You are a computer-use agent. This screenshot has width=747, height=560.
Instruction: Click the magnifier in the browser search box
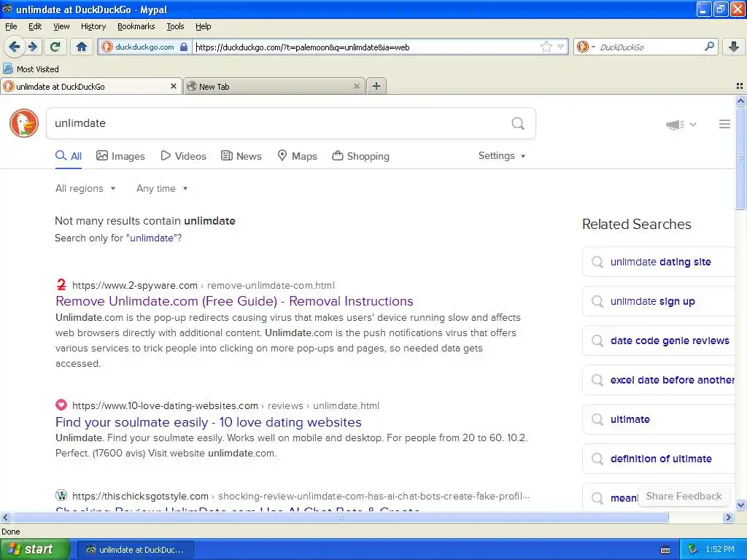click(709, 47)
